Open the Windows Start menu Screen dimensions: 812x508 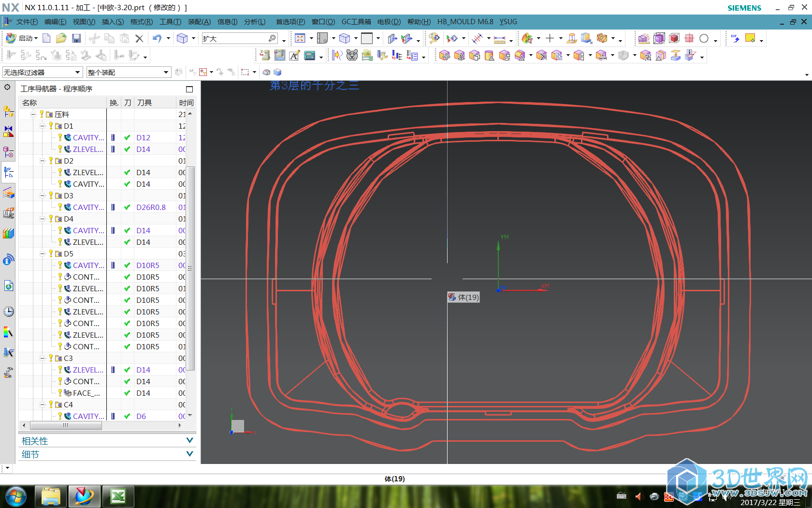click(x=16, y=496)
